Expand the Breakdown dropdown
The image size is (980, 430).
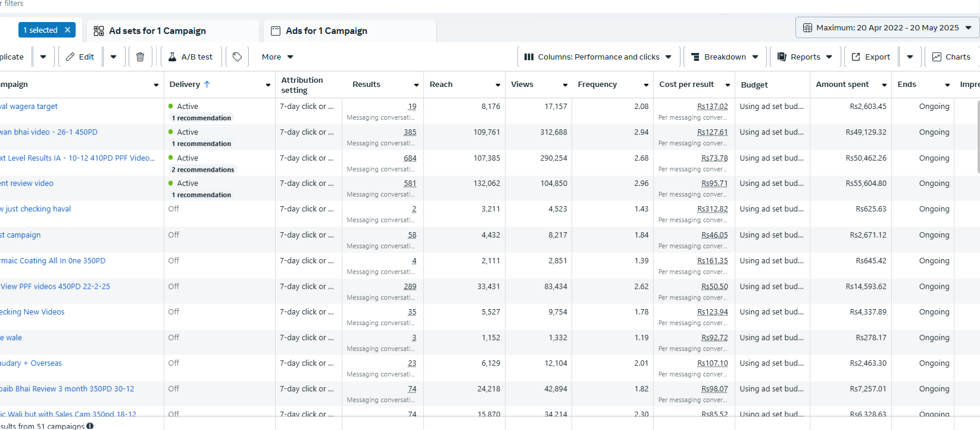click(x=725, y=57)
